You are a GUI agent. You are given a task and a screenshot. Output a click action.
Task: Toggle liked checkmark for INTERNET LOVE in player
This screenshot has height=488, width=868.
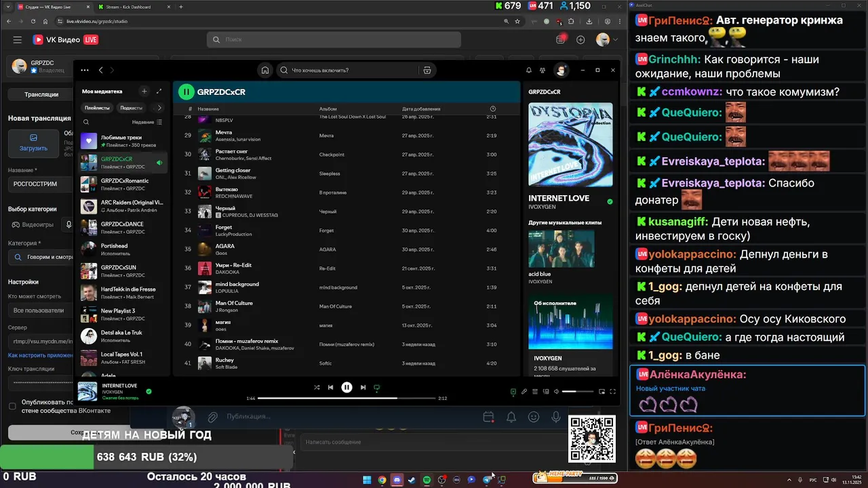pos(149,391)
